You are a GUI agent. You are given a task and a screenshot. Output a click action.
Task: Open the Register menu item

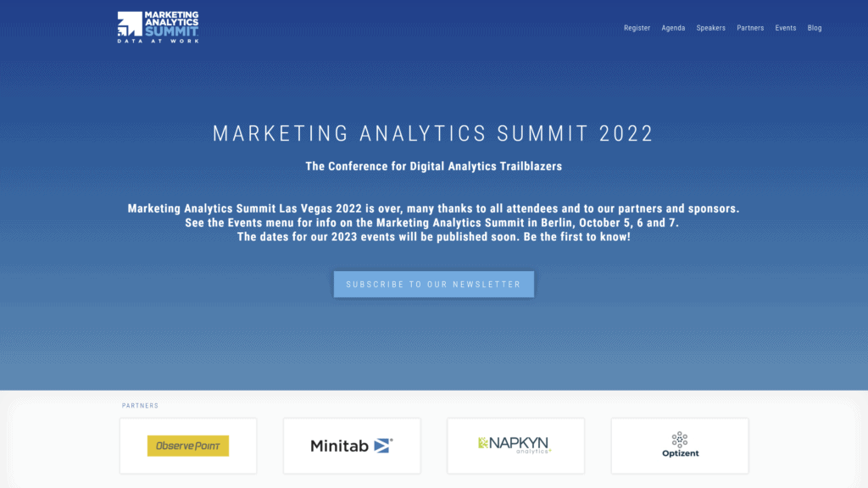(637, 28)
